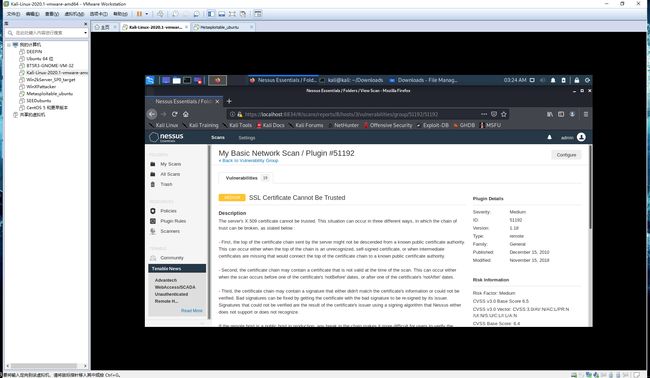Select Ubuntu 64 virtual machine

click(39, 59)
